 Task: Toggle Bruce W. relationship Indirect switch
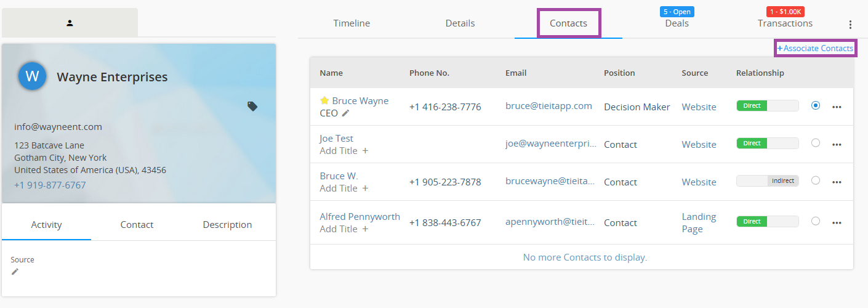point(768,180)
